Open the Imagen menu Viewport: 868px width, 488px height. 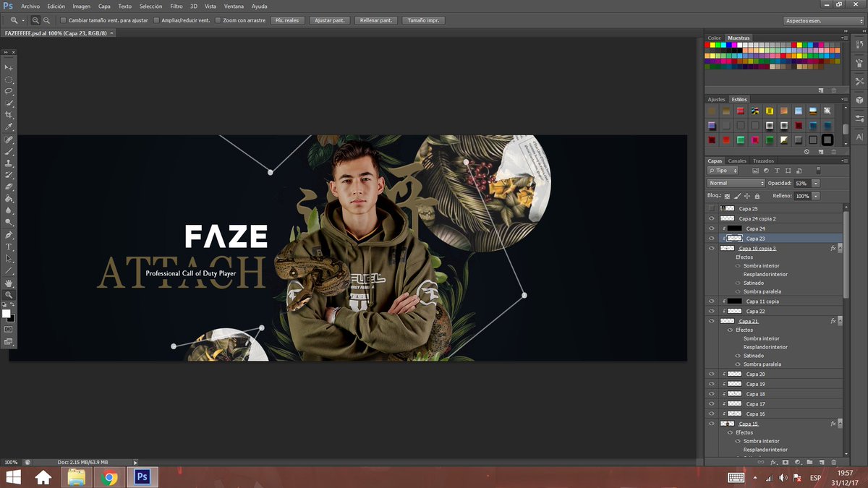81,6
